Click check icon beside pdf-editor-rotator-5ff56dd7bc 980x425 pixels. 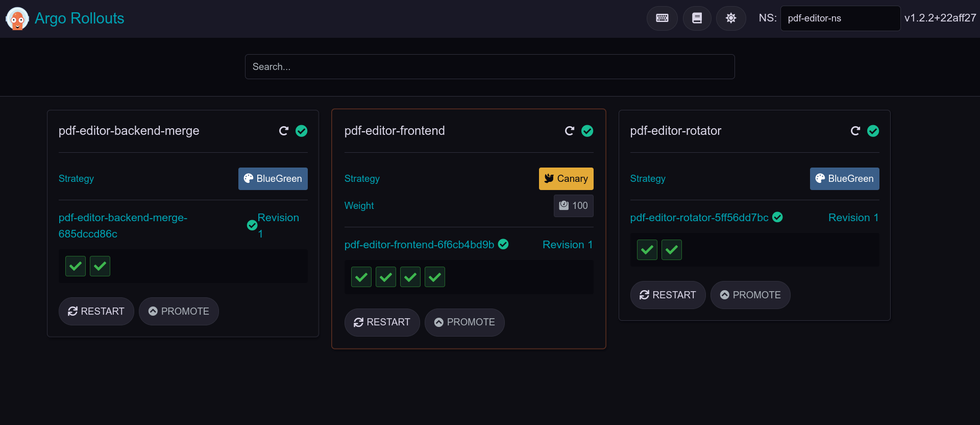[777, 217]
